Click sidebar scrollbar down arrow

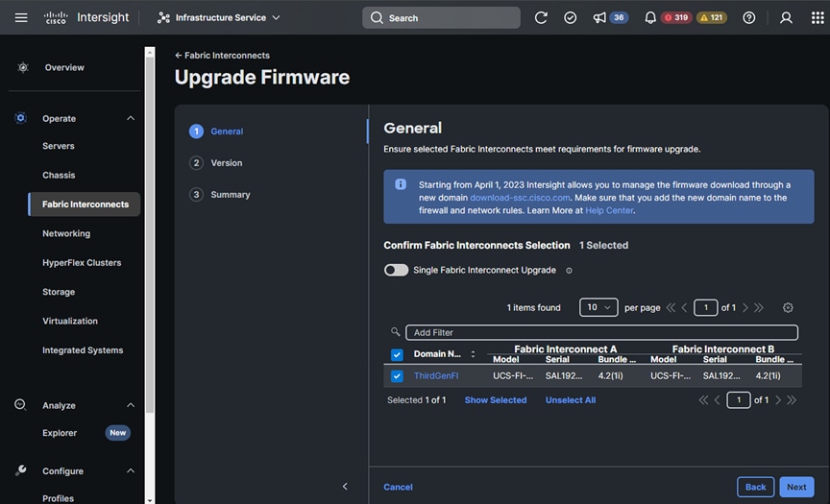150,500
